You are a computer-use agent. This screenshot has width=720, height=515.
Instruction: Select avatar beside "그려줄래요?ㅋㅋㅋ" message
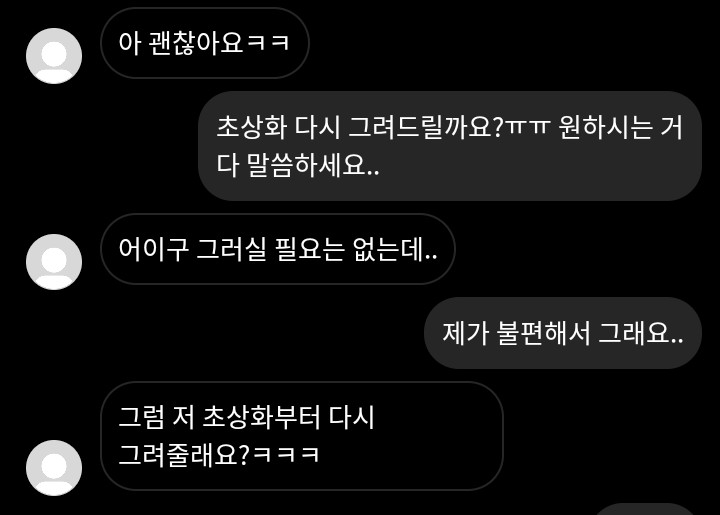[x=54, y=468]
